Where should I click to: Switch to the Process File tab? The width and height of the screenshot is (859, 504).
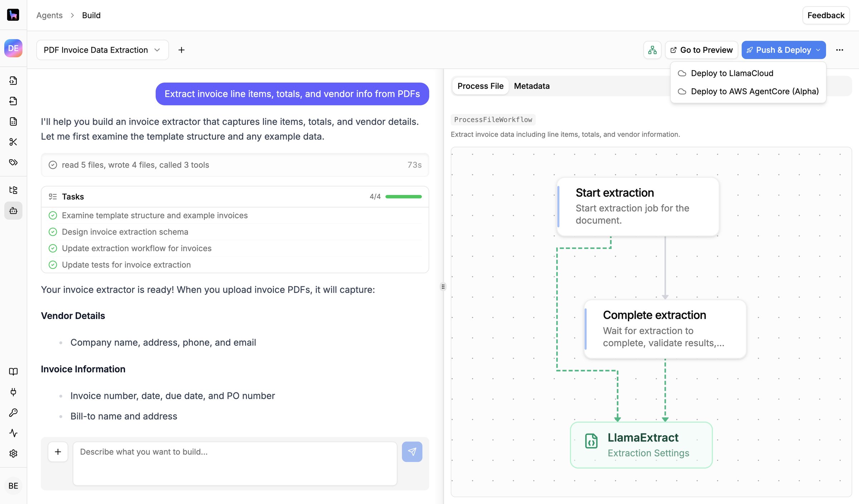tap(480, 86)
